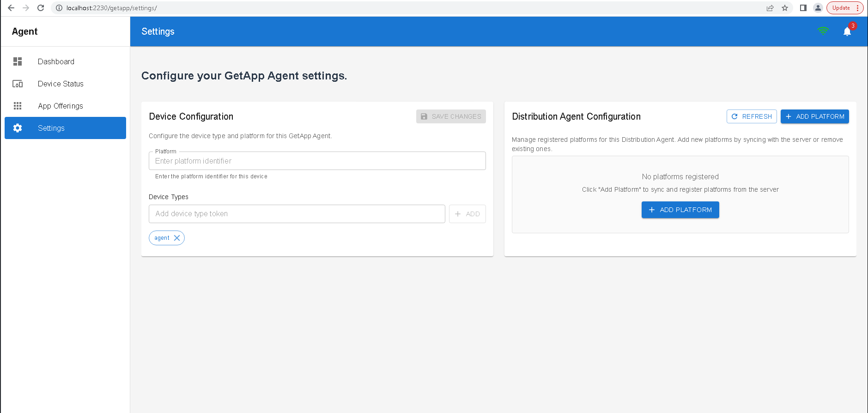The height and width of the screenshot is (413, 868).
Task: Focus the Add device type token field
Action: pyautogui.click(x=297, y=214)
